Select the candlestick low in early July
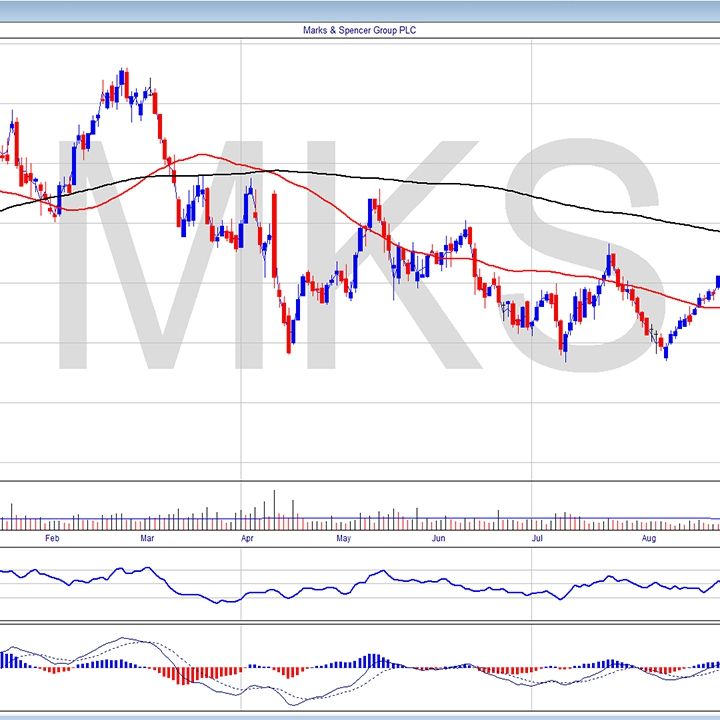This screenshot has width=720, height=720. [565, 356]
